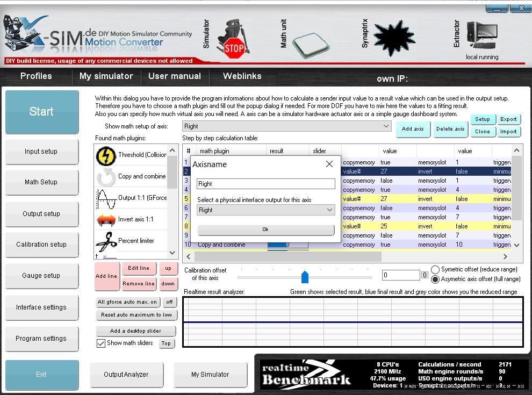
Task: Open the Extractor computer icon
Action: (x=482, y=35)
